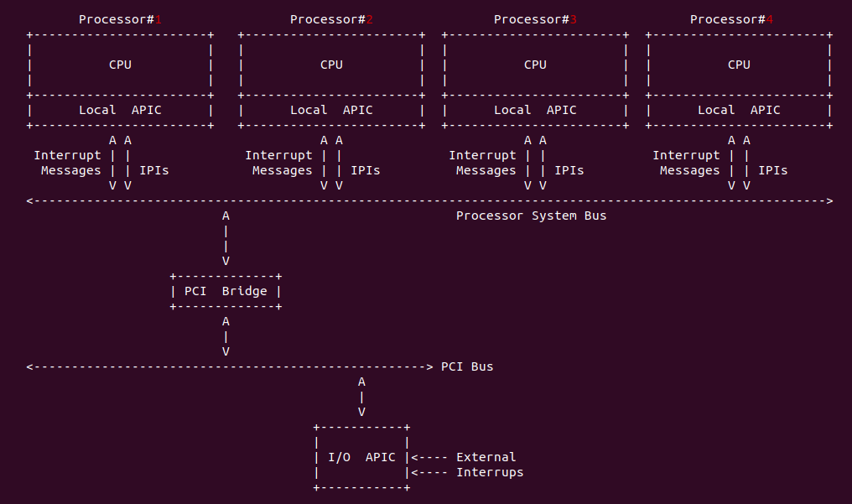
Task: Click the CPU label under Processor#4
Action: click(739, 65)
